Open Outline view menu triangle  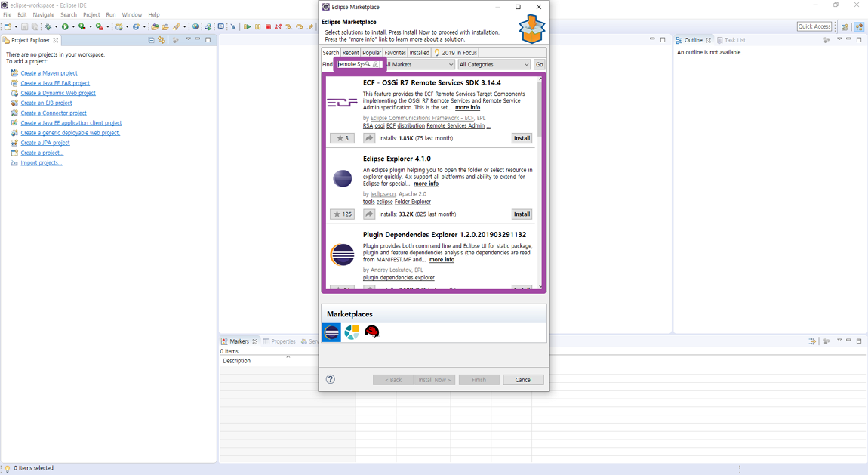pyautogui.click(x=839, y=39)
